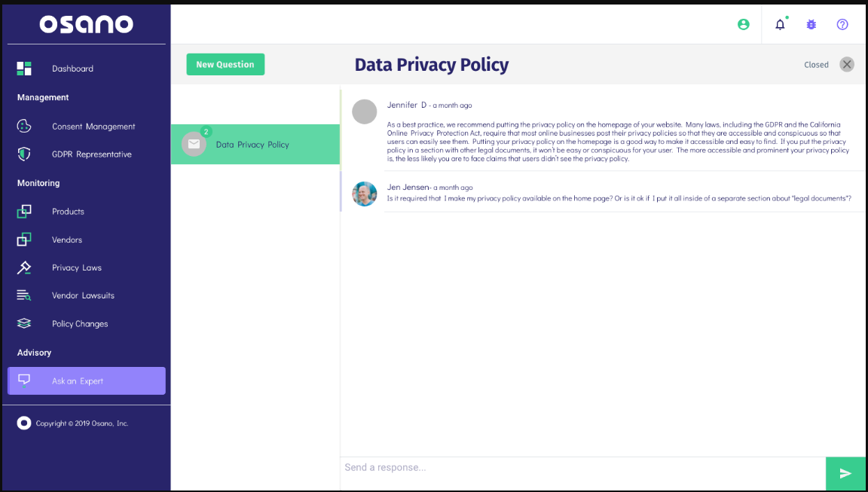Open GDPR Representative page
Image resolution: width=868 pixels, height=492 pixels.
pos(91,154)
